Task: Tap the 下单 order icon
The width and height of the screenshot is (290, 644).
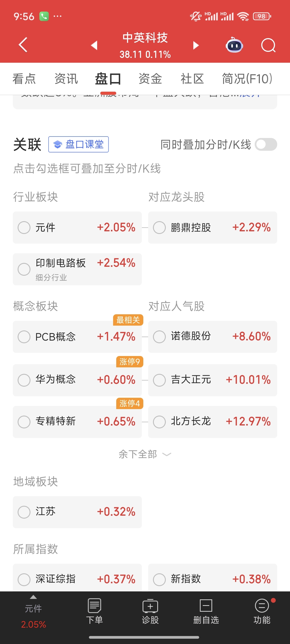Action: [94, 611]
